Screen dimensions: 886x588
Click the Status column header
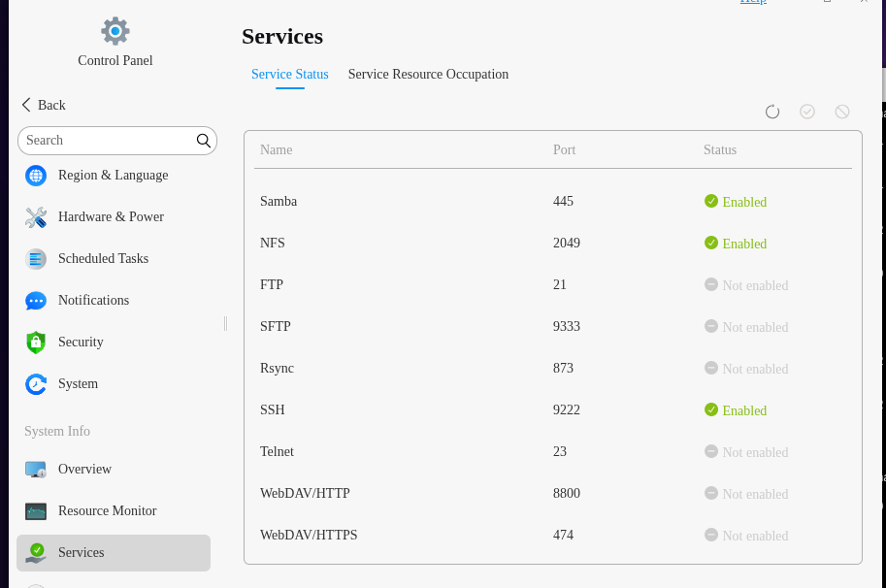click(x=720, y=150)
